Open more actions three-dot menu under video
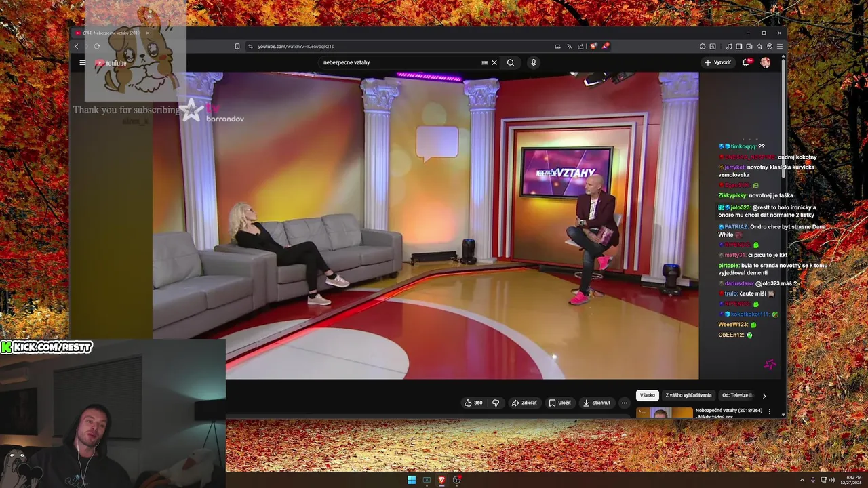The height and width of the screenshot is (488, 868). coord(625,403)
